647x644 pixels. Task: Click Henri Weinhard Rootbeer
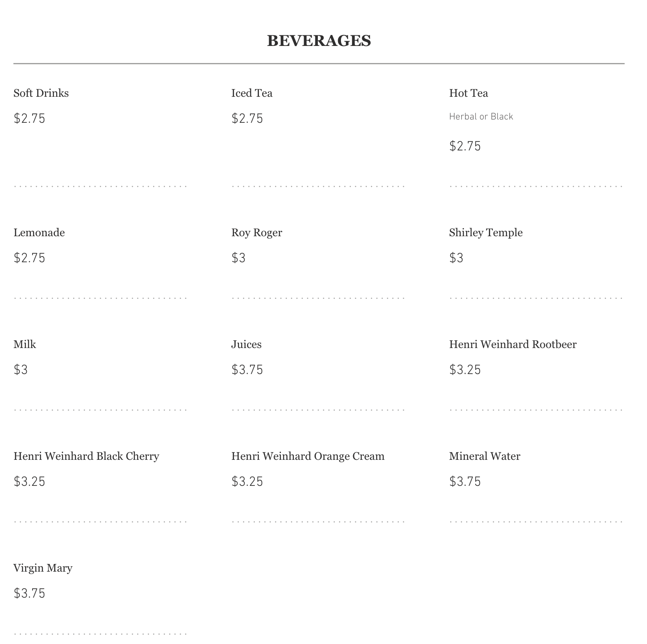512,344
